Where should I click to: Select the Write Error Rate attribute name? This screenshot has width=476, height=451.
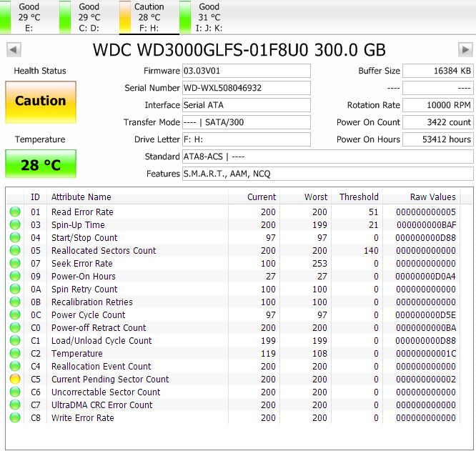83,418
